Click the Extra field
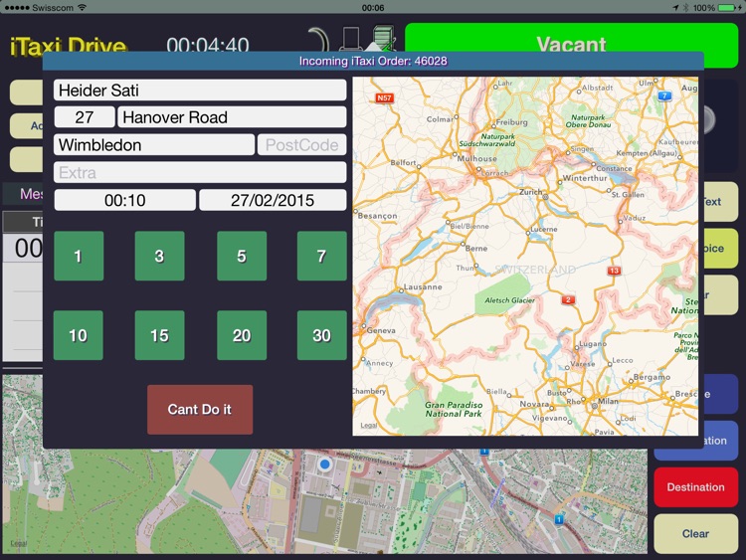The height and width of the screenshot is (560, 746). [200, 172]
